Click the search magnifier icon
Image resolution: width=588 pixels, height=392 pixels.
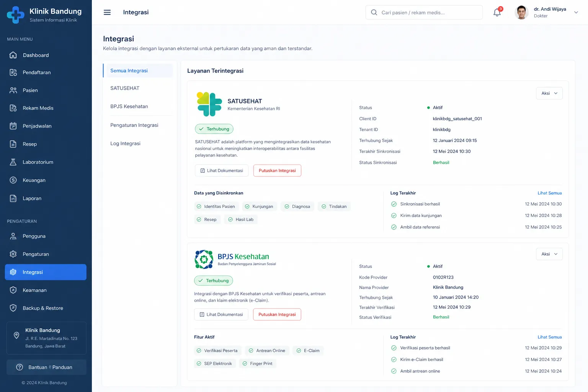374,13
